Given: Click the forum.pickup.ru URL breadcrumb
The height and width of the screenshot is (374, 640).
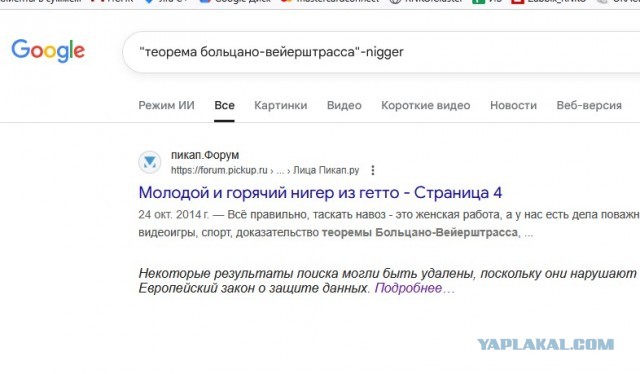Looking at the screenshot, I should click(265, 170).
